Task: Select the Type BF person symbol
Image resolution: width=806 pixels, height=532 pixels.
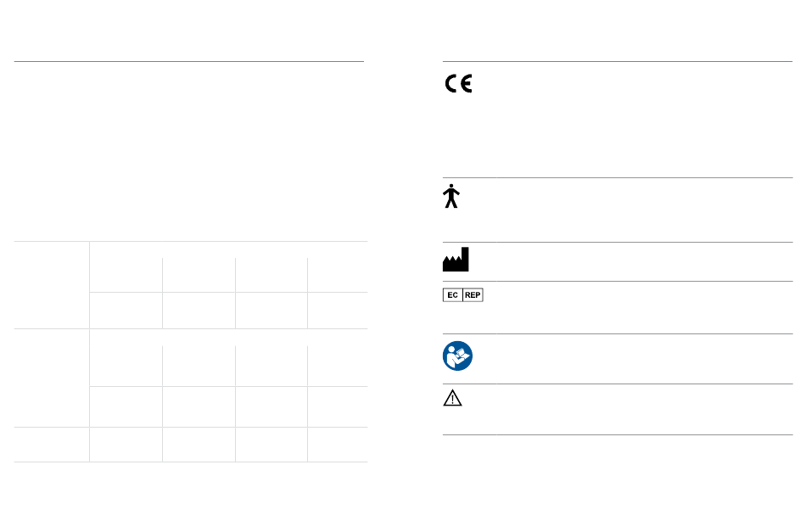Action: [451, 196]
